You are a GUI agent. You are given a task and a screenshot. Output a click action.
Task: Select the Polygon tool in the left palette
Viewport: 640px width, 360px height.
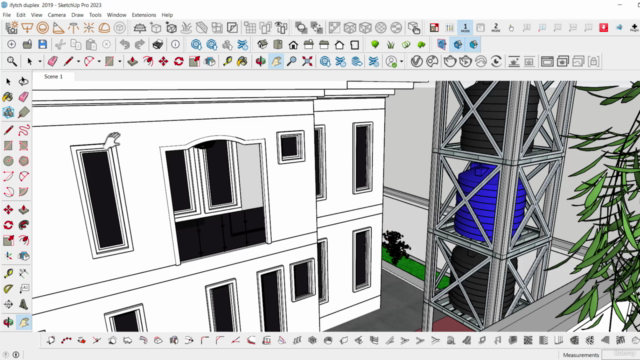(x=24, y=161)
